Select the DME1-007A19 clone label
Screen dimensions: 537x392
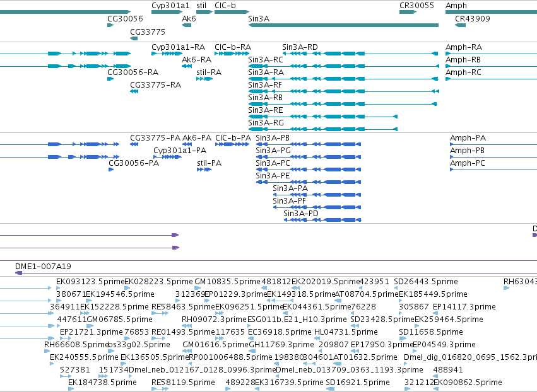43,267
